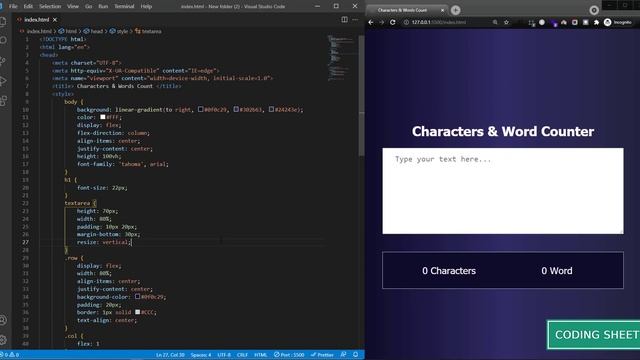Click color swatch for #24243e in gradient
The image size is (640, 360).
[x=271, y=109]
